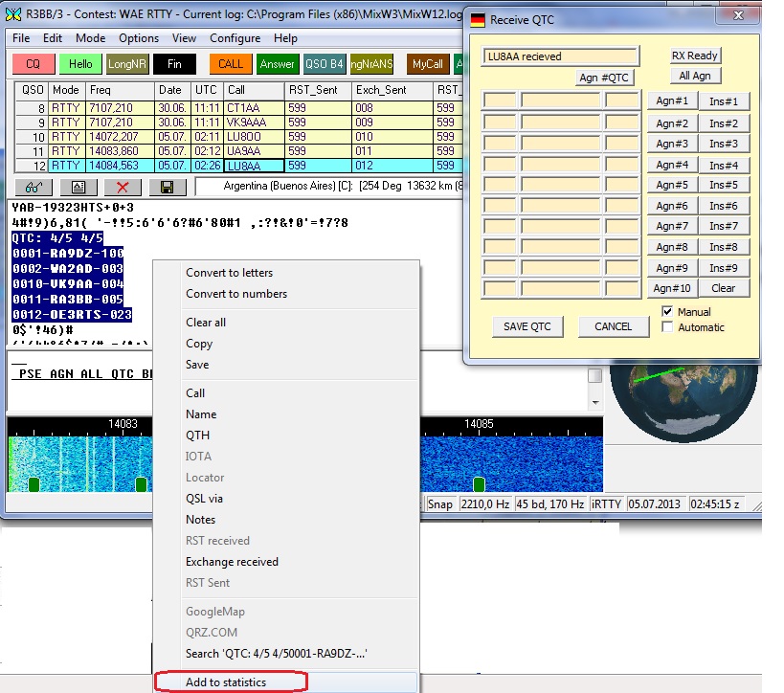Click the SAVE QTC button
The width and height of the screenshot is (784, 693).
click(x=527, y=326)
